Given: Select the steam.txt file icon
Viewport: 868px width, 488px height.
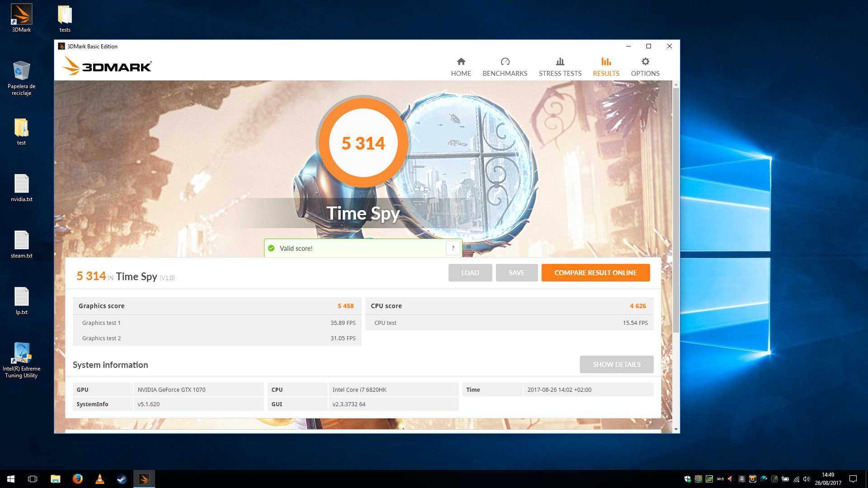Looking at the screenshot, I should pyautogui.click(x=21, y=244).
